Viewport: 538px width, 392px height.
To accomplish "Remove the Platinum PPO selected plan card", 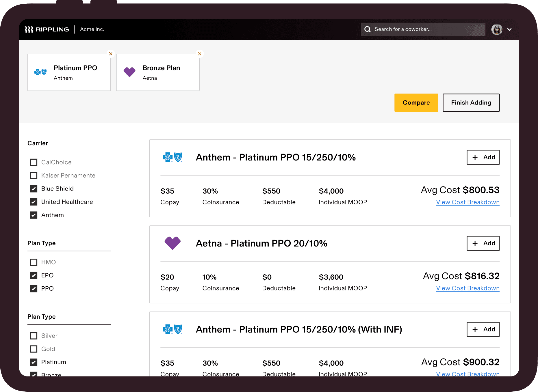I will [111, 54].
